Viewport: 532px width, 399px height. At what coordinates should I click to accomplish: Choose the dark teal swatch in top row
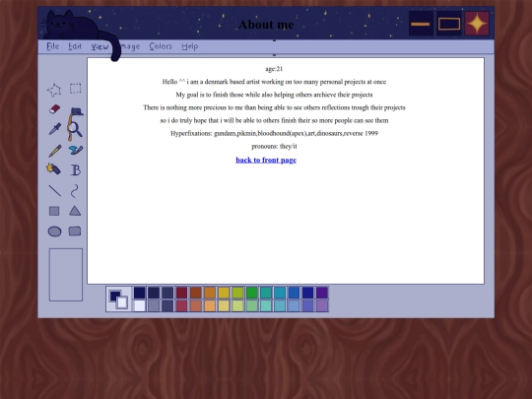(266, 293)
